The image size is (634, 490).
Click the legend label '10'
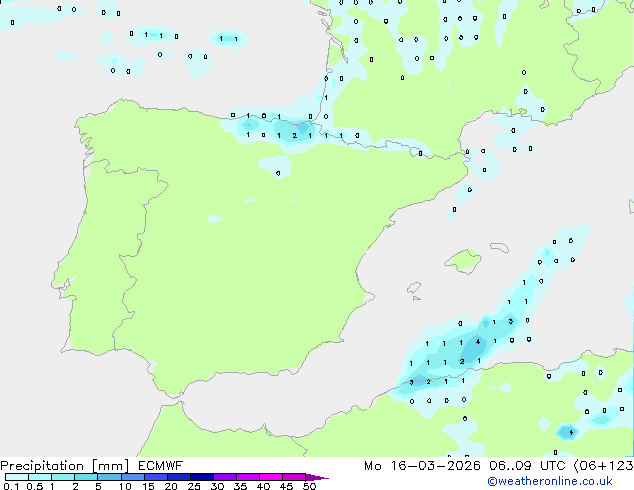(125, 486)
